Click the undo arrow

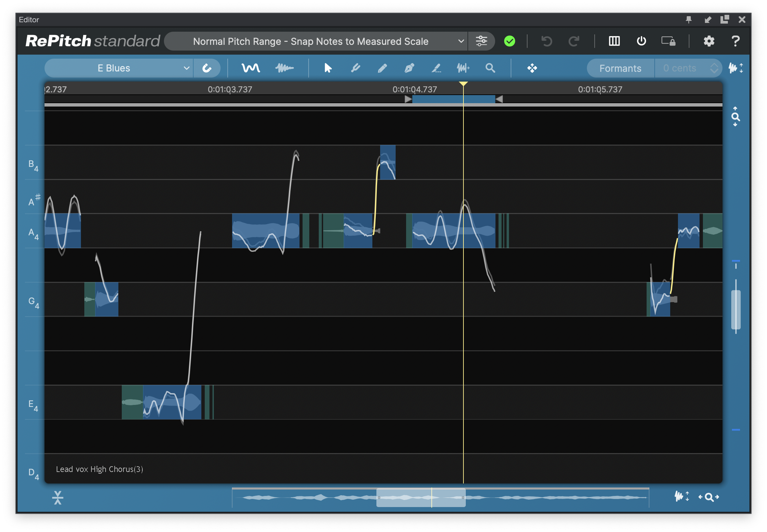(x=547, y=41)
